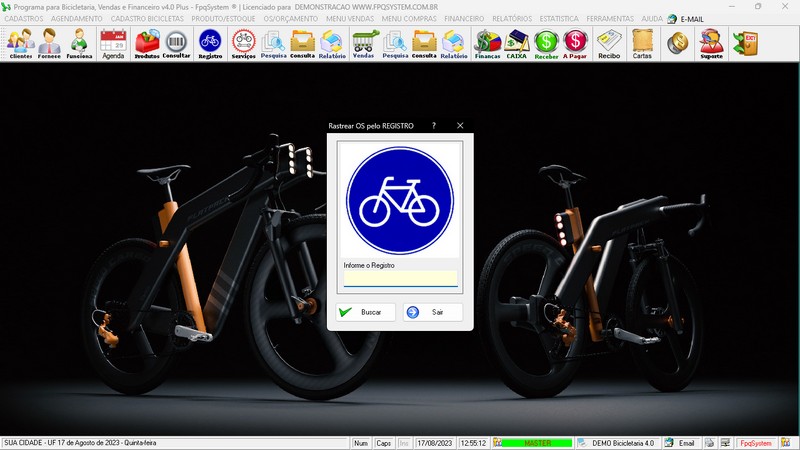The image size is (800, 450).
Task: Click the Consulta drawer icon left of Finanças
Action: click(424, 44)
